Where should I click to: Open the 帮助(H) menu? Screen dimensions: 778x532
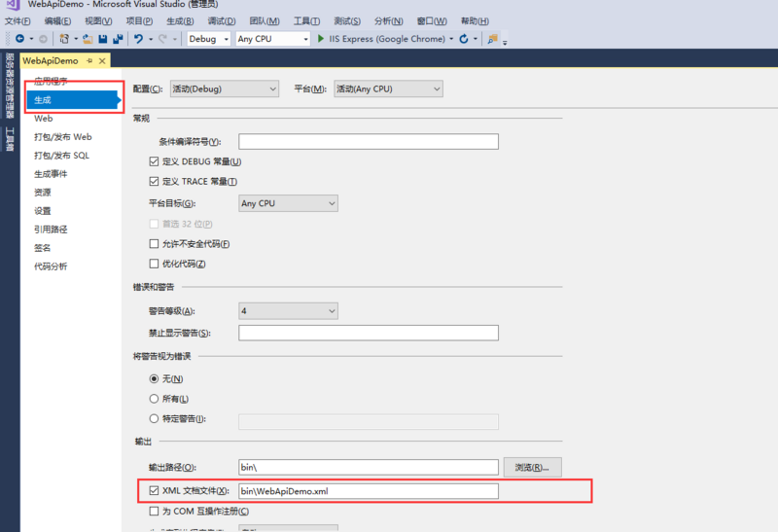[x=475, y=20]
